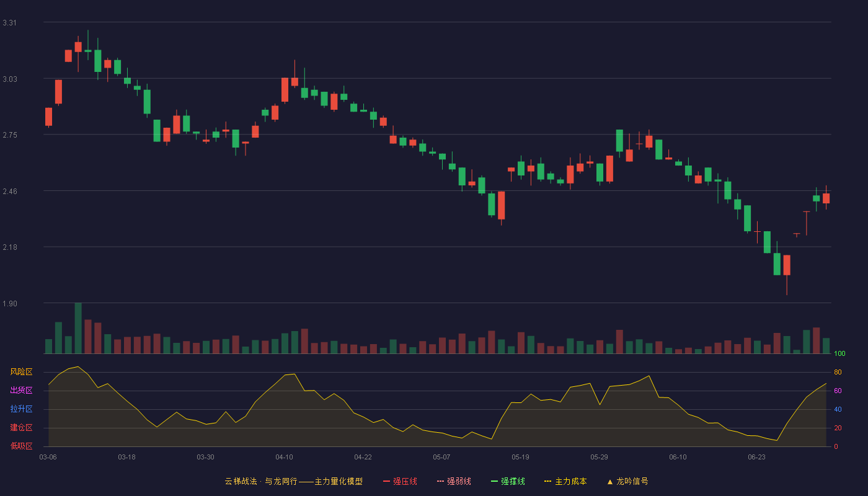Click the orange 80 indicator axis value
The width and height of the screenshot is (868, 496).
[x=838, y=372]
